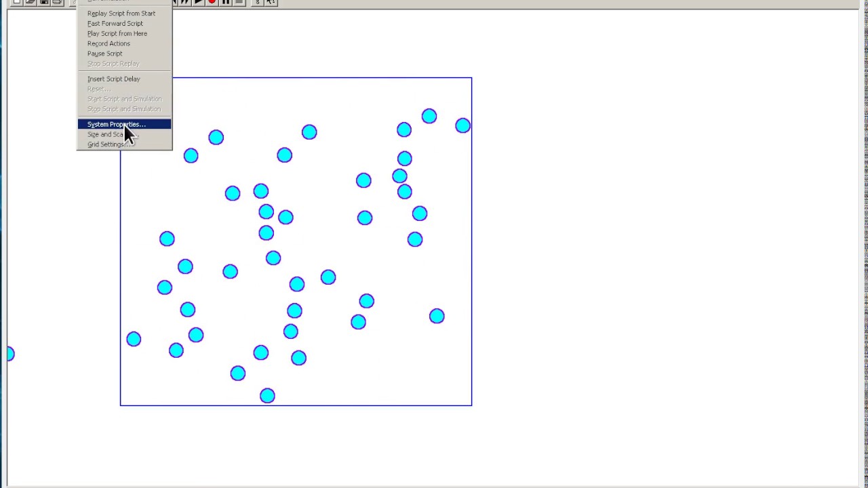The width and height of the screenshot is (868, 488).
Task: Click the pause toolbar button
Action: (x=226, y=2)
